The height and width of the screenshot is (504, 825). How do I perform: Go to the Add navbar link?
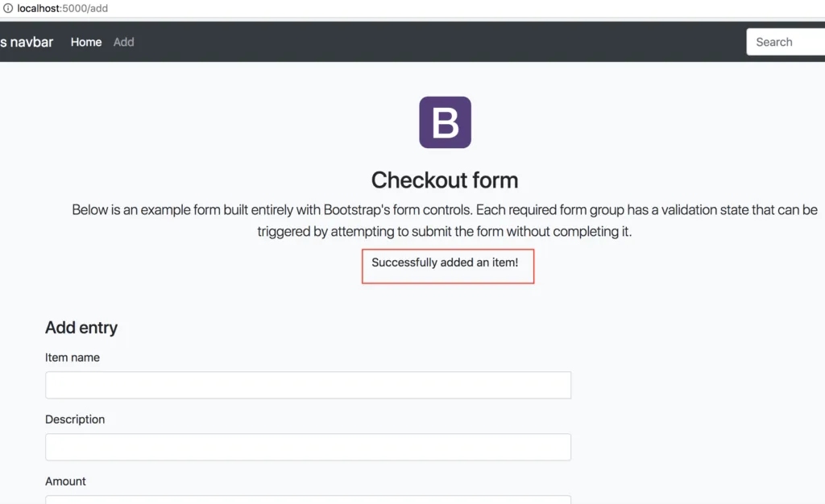tap(123, 42)
